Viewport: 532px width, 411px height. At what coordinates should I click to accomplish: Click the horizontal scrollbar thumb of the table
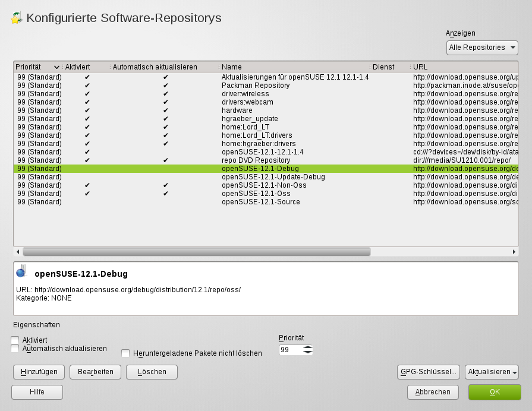click(197, 252)
